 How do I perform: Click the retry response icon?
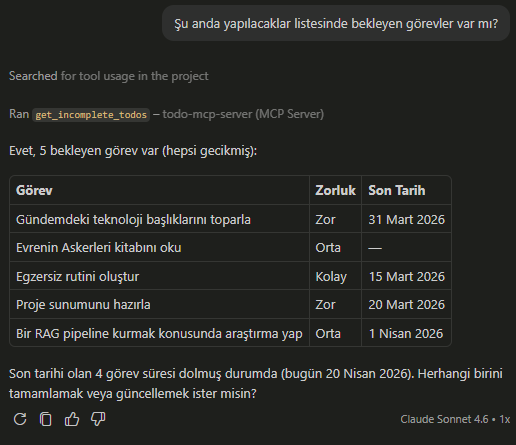[20, 419]
